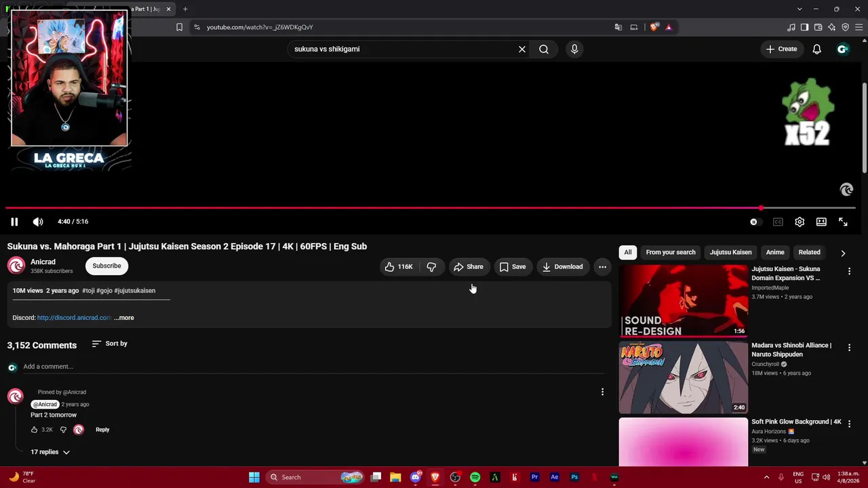Dislike the video

[431, 267]
